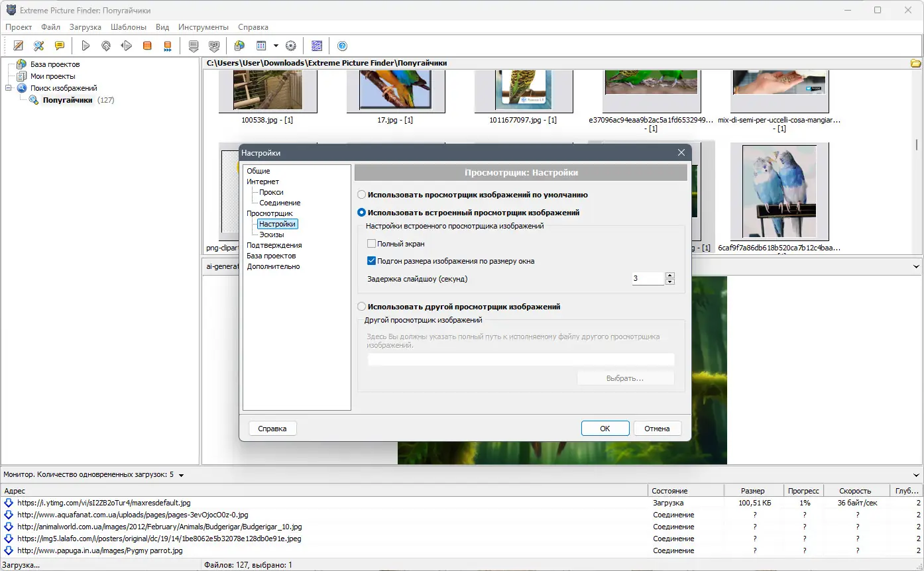Select 'Прокси' in the settings tree
Screen dimensions: 924x571
tap(271, 192)
